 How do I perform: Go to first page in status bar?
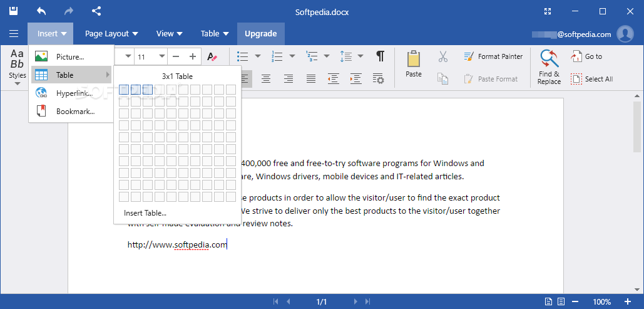coord(277,301)
